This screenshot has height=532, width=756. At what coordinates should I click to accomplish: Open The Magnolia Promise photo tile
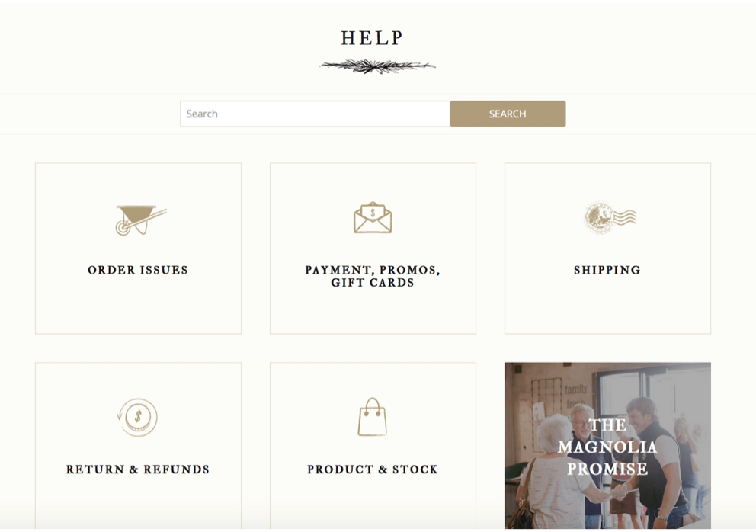(607, 446)
